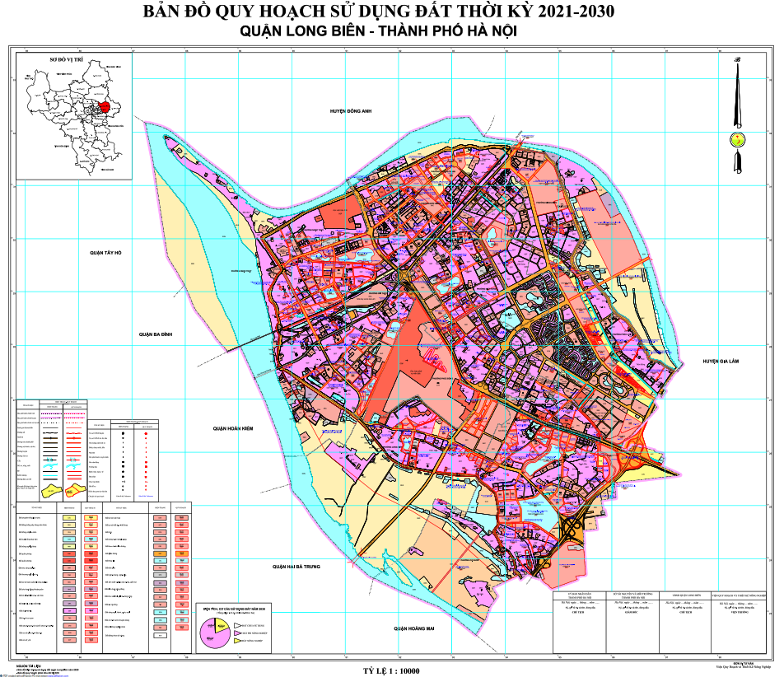The image size is (784, 677).
Task: Click the "QUẬN HOÀNG MAI" label
Action: pyautogui.click(x=414, y=628)
